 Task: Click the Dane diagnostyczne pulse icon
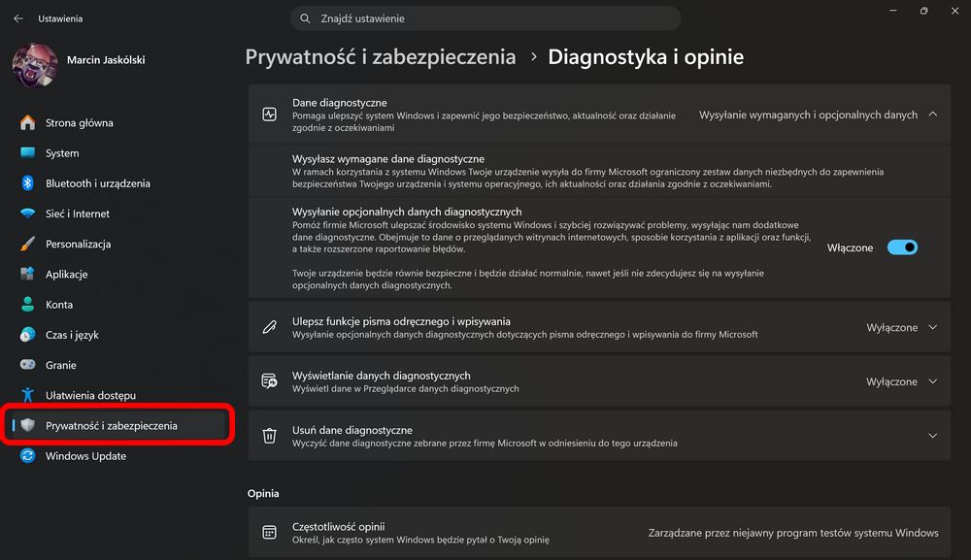pyautogui.click(x=269, y=115)
